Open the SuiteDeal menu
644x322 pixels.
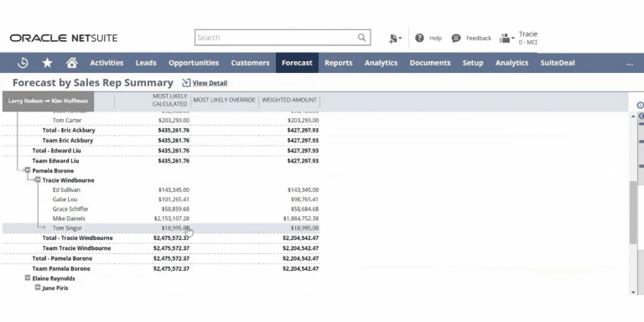[558, 63]
